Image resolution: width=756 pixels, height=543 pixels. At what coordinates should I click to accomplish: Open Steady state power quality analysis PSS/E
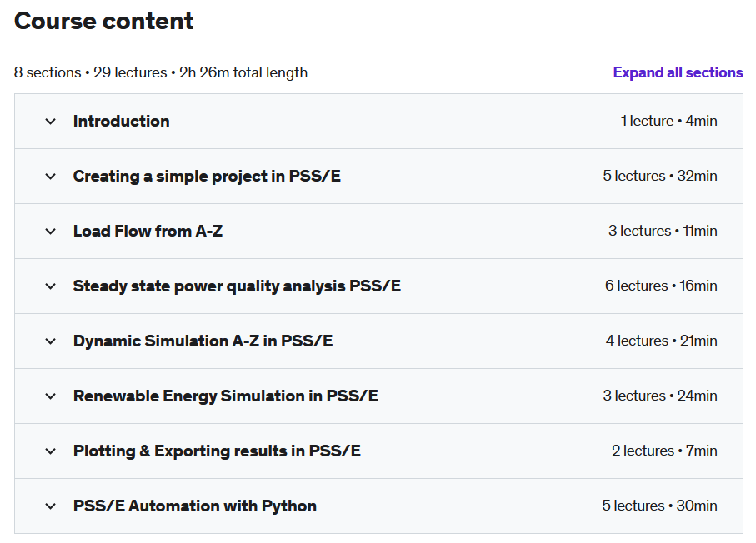(x=238, y=286)
